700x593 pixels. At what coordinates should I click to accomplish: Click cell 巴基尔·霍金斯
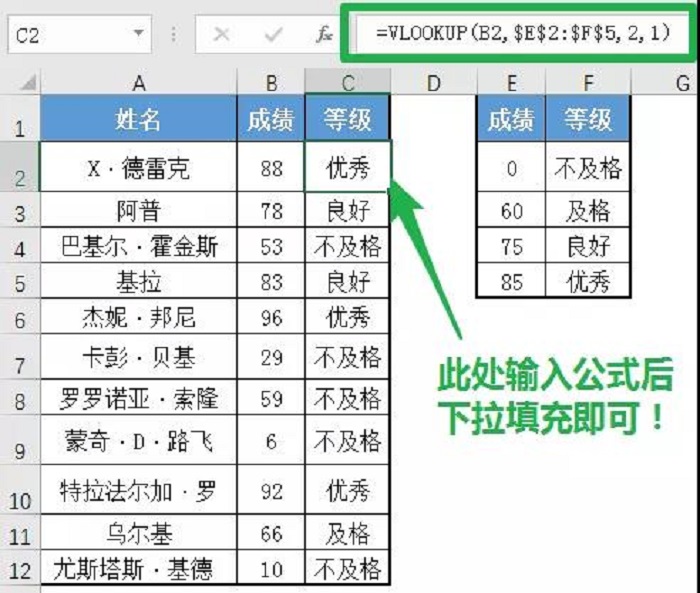pyautogui.click(x=138, y=245)
